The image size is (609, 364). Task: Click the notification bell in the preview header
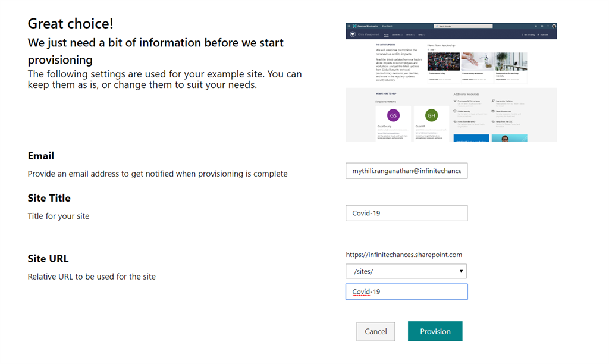click(536, 26)
